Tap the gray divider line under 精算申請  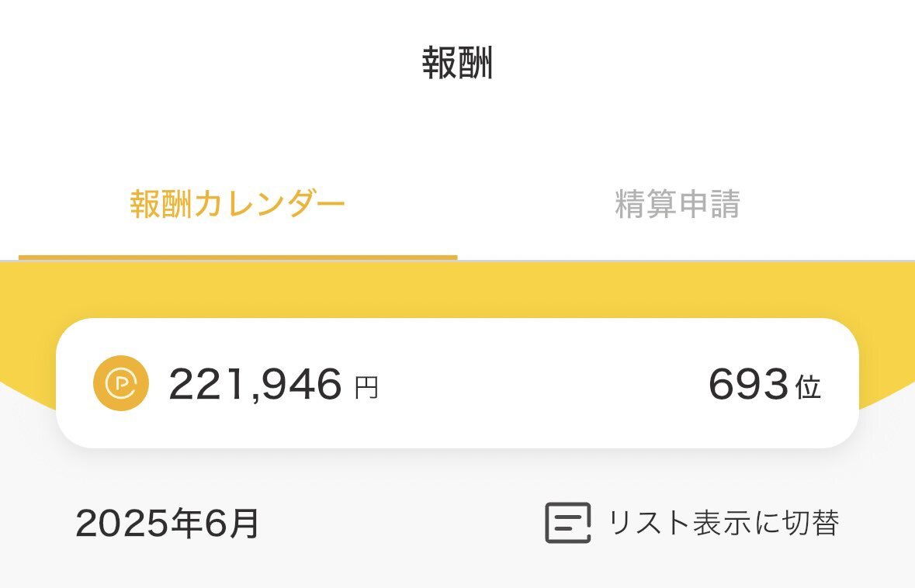686,260
